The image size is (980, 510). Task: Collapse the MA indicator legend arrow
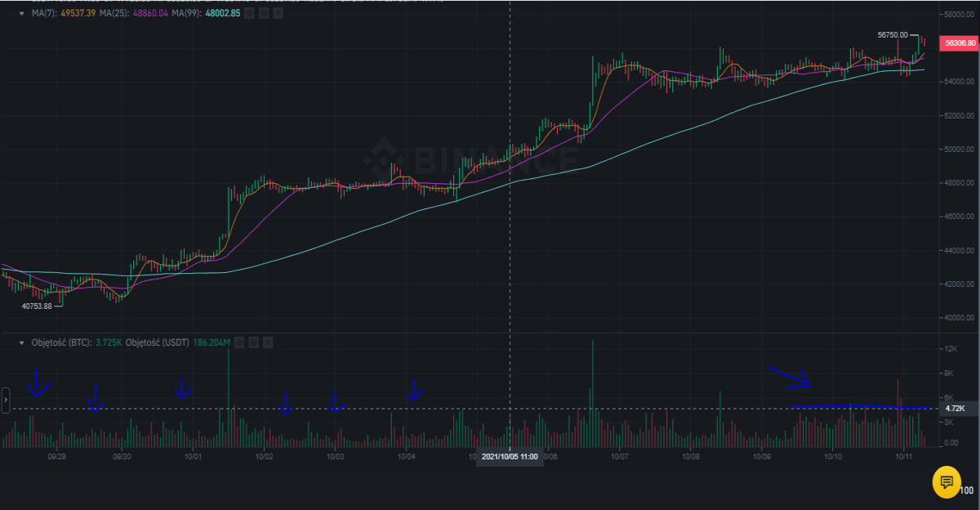point(21,13)
